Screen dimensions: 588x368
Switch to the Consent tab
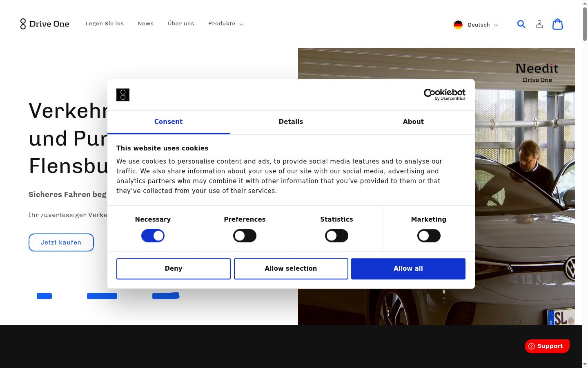coord(168,122)
